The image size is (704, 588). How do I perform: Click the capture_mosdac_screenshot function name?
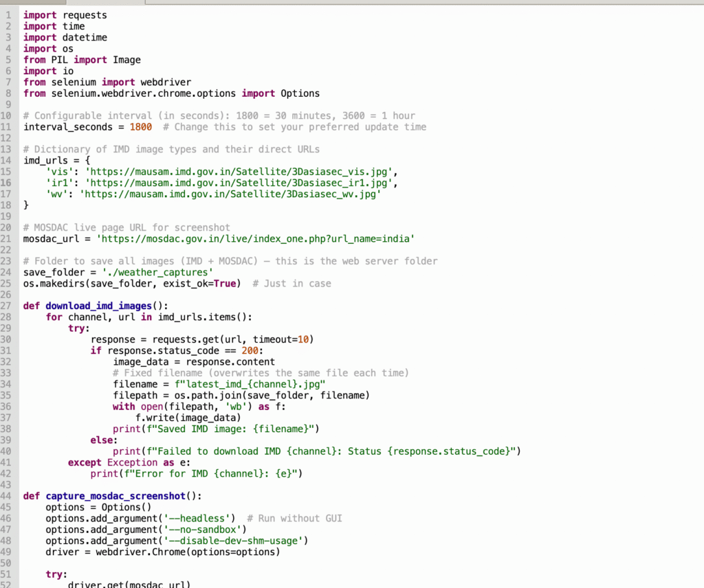pyautogui.click(x=115, y=496)
